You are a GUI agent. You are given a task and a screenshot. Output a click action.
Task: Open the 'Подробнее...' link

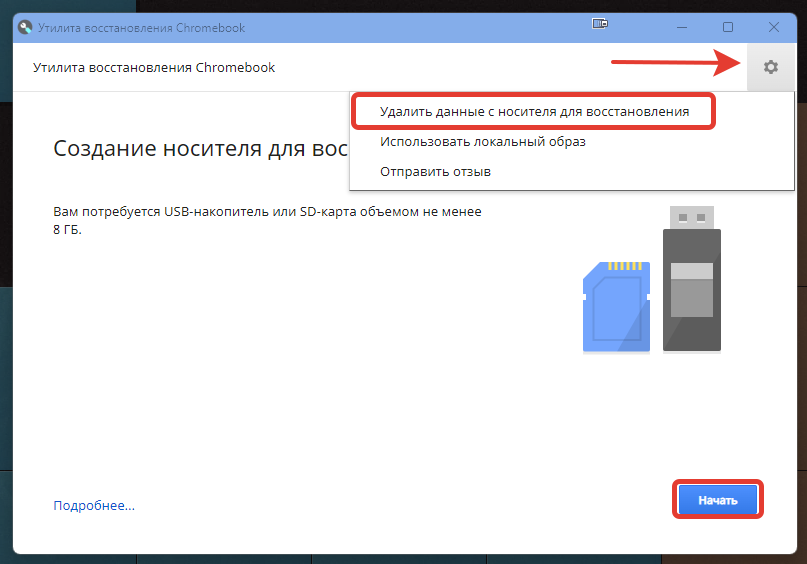click(94, 505)
